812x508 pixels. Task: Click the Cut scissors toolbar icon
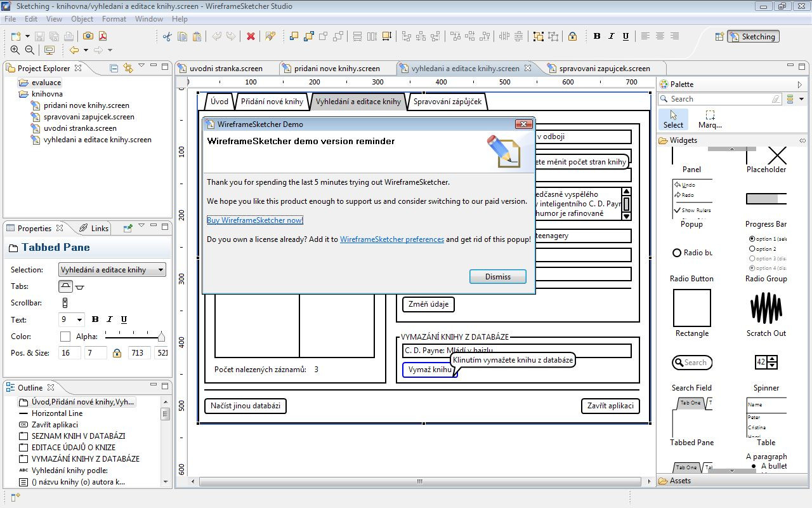[x=167, y=36]
